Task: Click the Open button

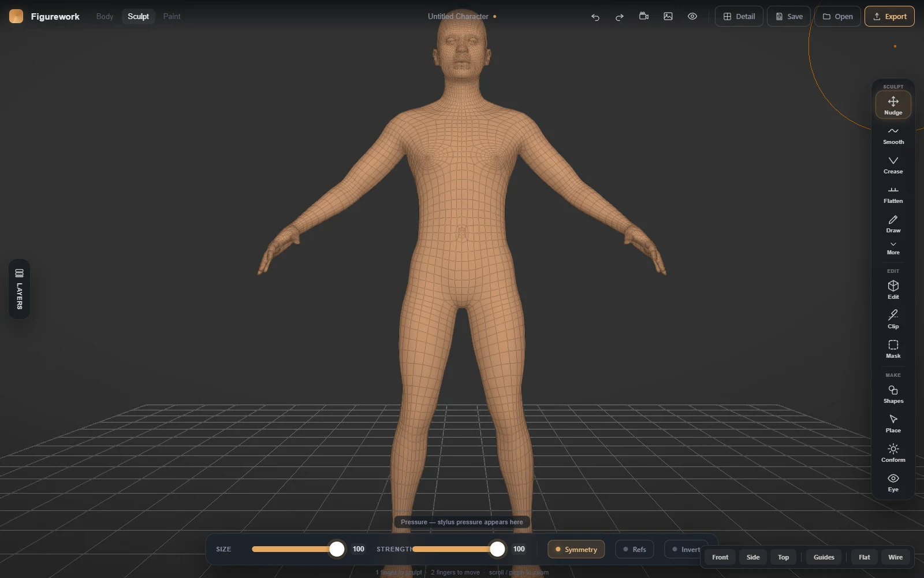Action: click(x=837, y=16)
